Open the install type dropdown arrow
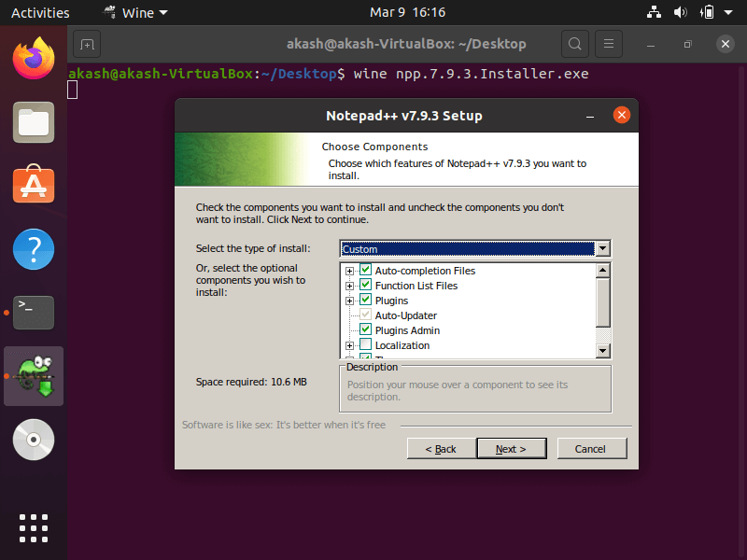This screenshot has width=747, height=560. (x=602, y=248)
